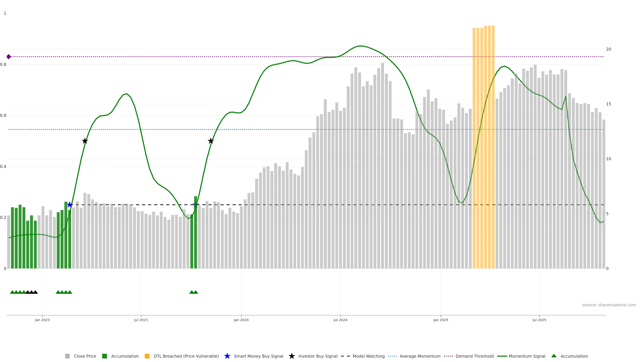Click the blue star near Feb 2023
Image resolution: width=644 pixels, height=362 pixels.
tap(70, 205)
